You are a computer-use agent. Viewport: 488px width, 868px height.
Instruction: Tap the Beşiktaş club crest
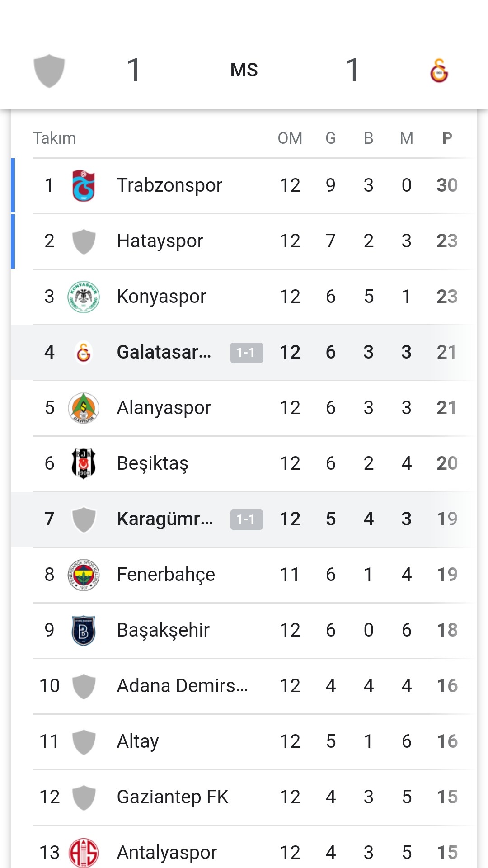pyautogui.click(x=84, y=463)
